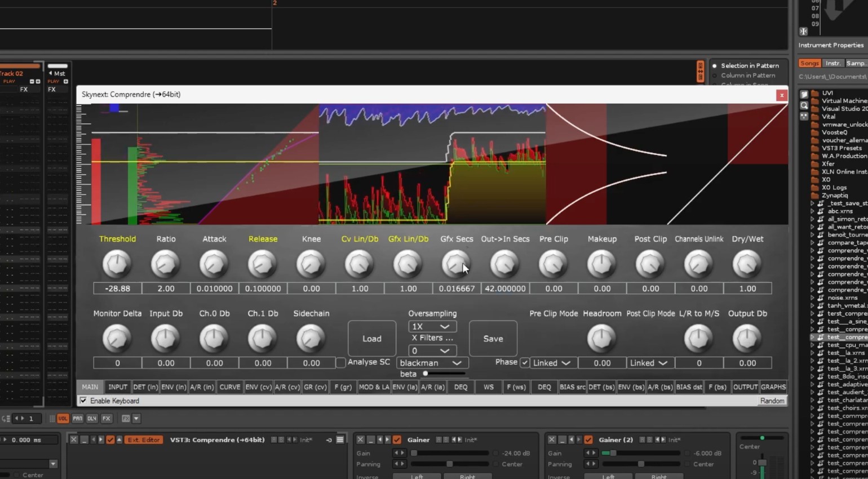Open the Oversampling 1X dropdown

tap(432, 327)
